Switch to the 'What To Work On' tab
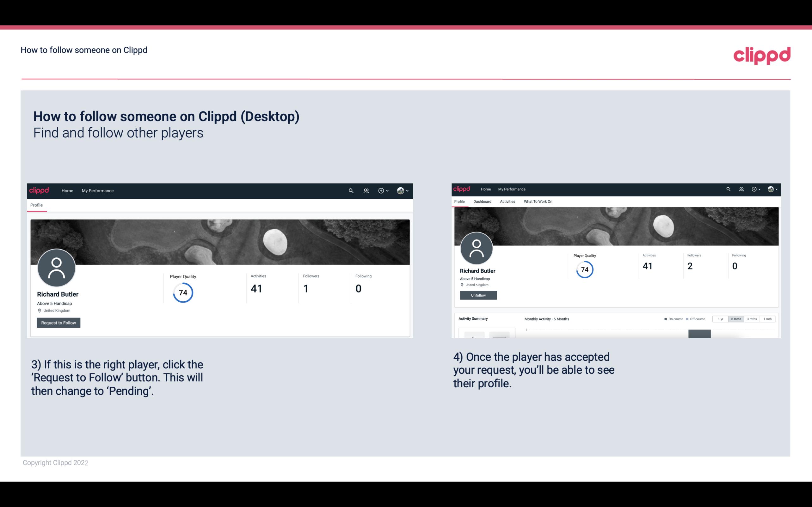 coord(538,202)
